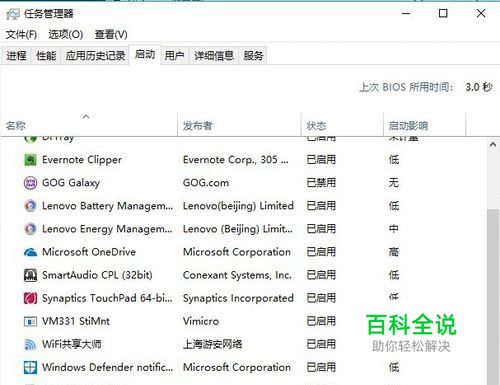The width and height of the screenshot is (500, 385).
Task: Sort by the 发布者 column header
Action: tap(239, 126)
